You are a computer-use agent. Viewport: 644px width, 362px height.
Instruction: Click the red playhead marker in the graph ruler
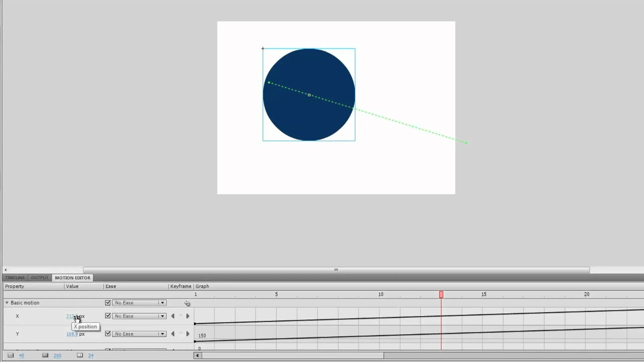[441, 294]
